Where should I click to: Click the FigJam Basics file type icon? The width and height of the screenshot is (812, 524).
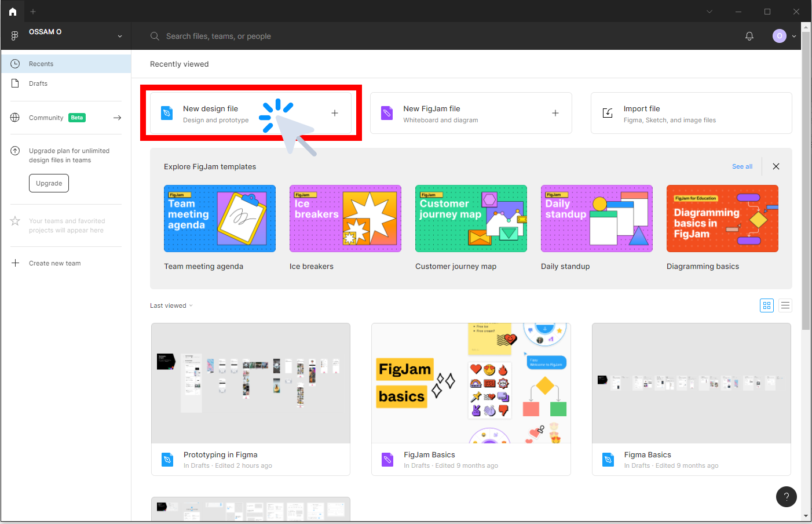[x=387, y=460]
